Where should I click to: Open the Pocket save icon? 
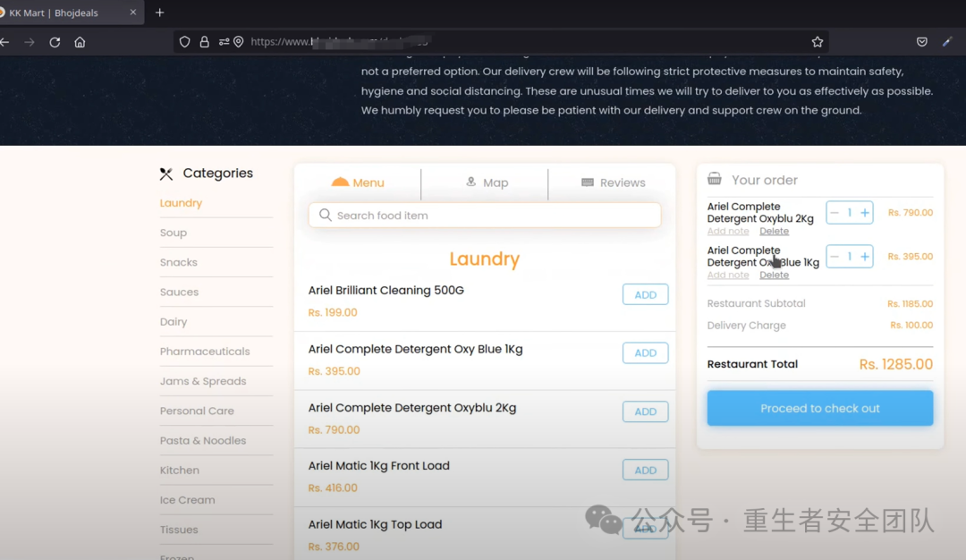921,42
